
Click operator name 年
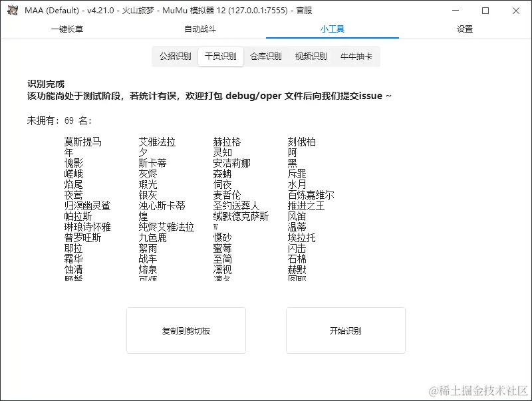[69, 152]
